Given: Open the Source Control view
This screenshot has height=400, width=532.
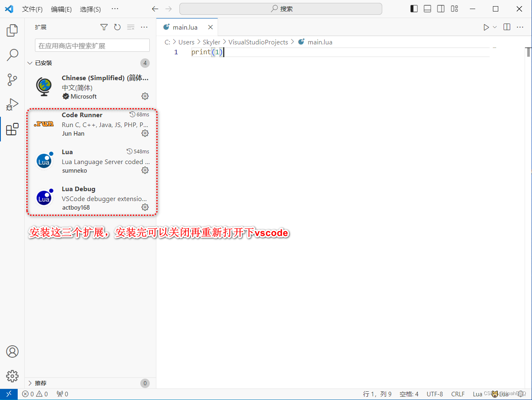Looking at the screenshot, I should click(12, 80).
